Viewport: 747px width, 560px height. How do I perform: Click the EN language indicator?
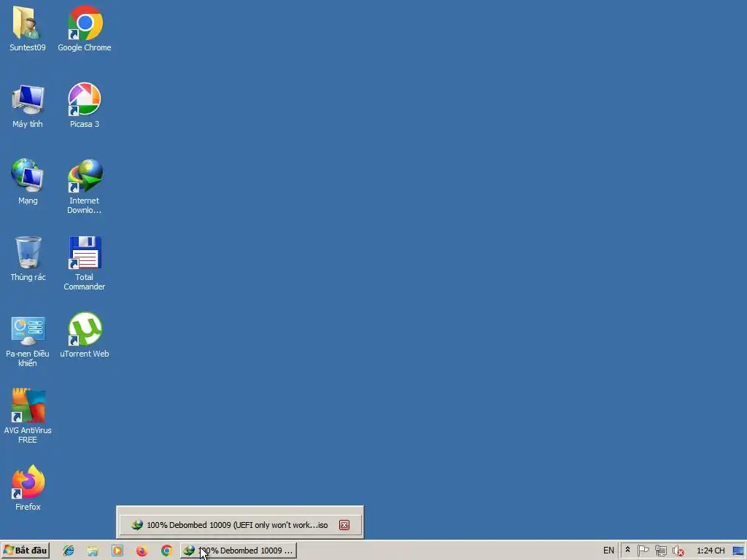[x=608, y=551]
